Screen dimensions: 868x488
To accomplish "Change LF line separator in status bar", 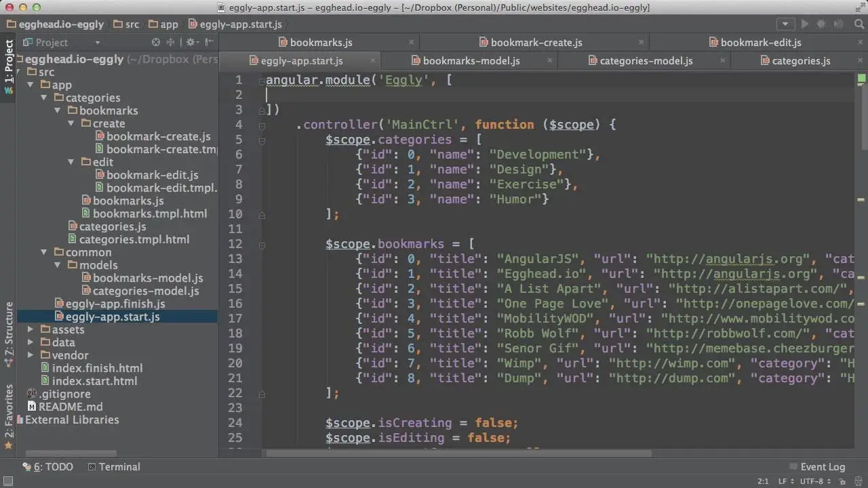I will 785,481.
